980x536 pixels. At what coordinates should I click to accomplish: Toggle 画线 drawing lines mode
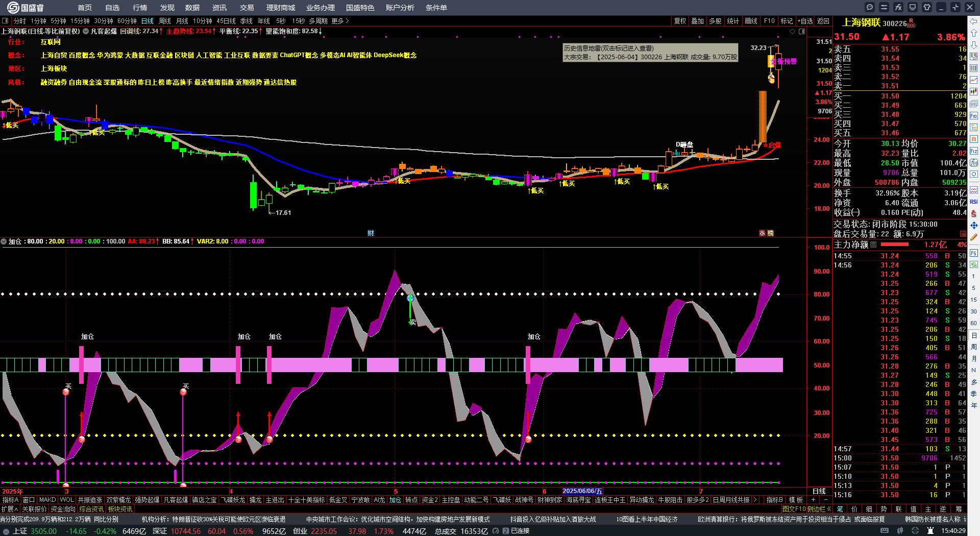[751, 21]
